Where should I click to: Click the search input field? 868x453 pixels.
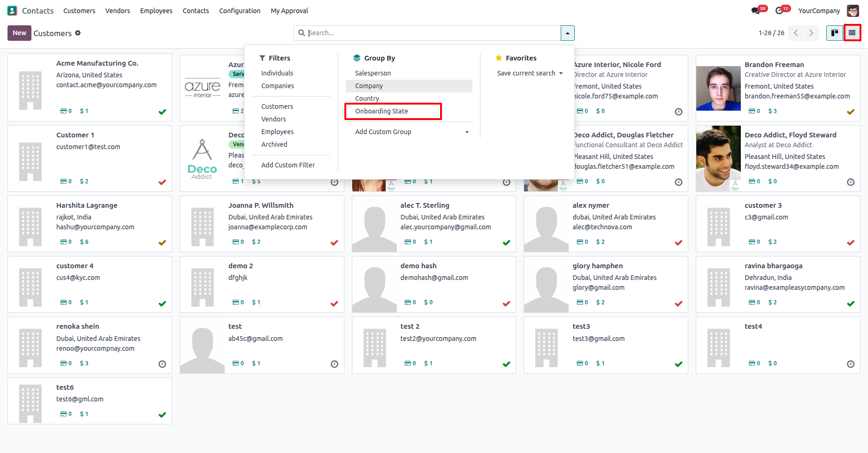coord(433,33)
